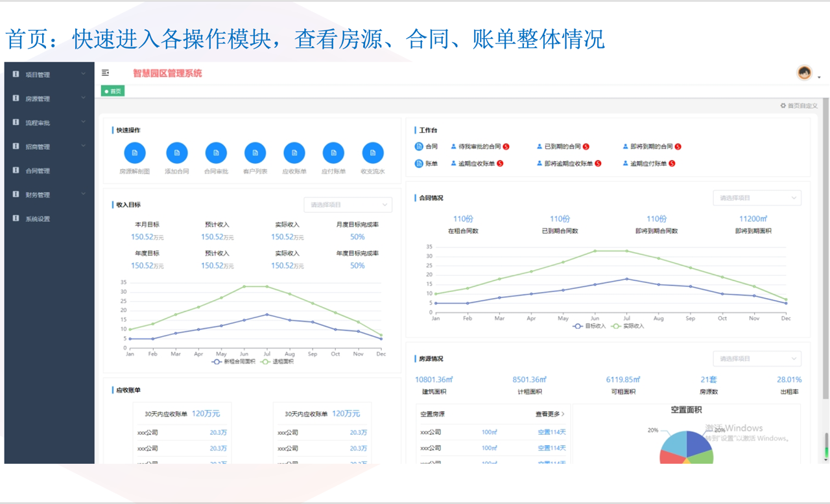This screenshot has height=504, width=830.
Task: Click the user avatar in top right
Action: tap(804, 73)
